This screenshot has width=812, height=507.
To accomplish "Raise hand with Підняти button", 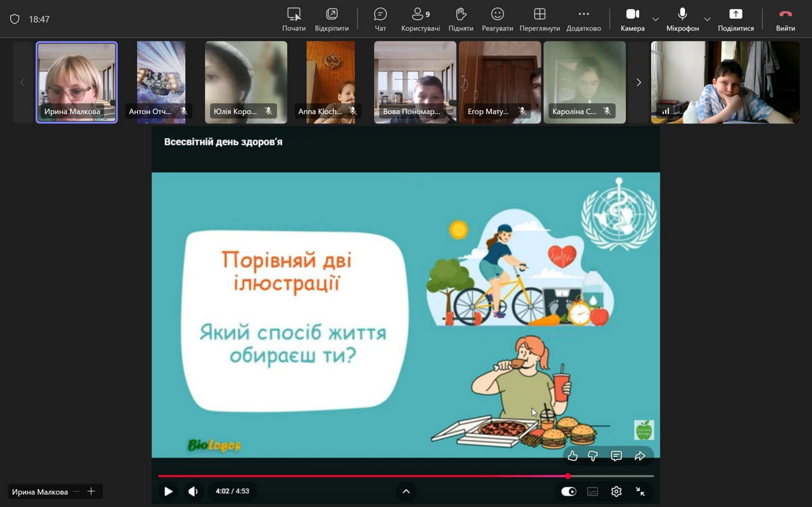I will coord(461,19).
